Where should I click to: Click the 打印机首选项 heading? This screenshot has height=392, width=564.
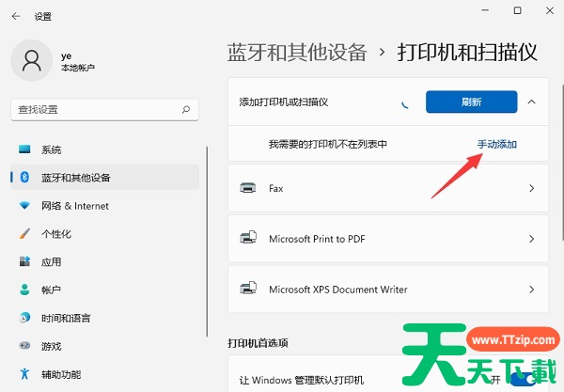tap(258, 343)
